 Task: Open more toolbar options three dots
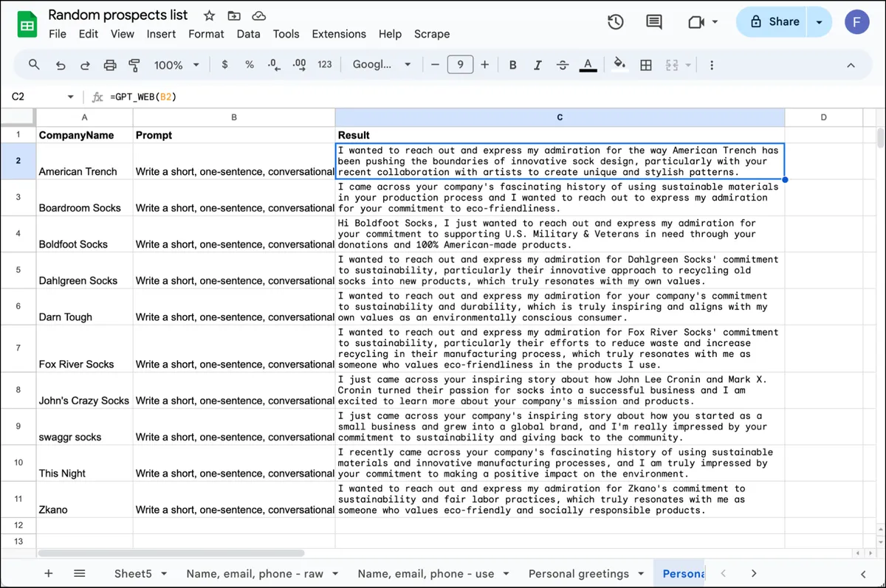(712, 65)
